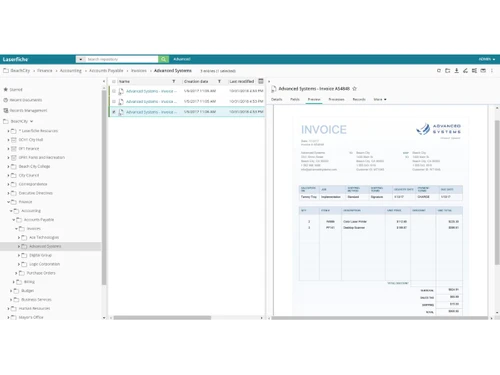Select the Preview tab
Screen dimensions: 500x375
[x=314, y=99]
